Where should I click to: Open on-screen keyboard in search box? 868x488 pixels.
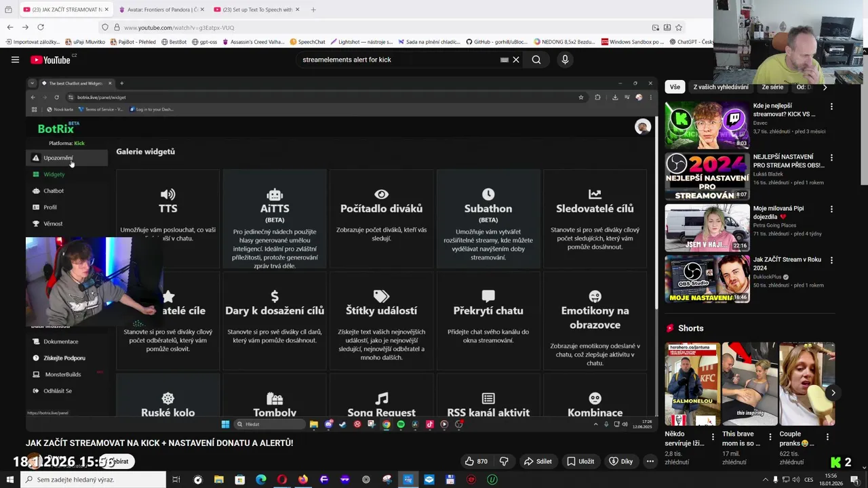pos(504,60)
